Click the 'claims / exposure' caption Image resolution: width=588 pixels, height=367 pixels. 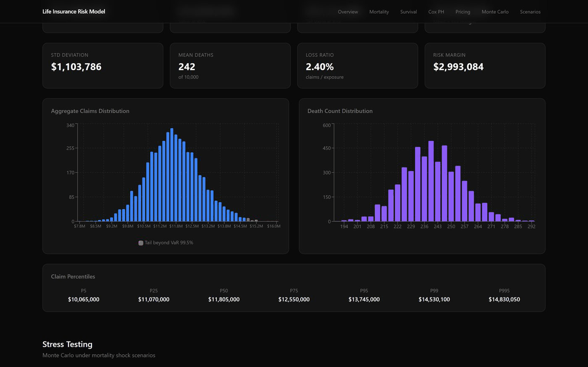(x=324, y=77)
